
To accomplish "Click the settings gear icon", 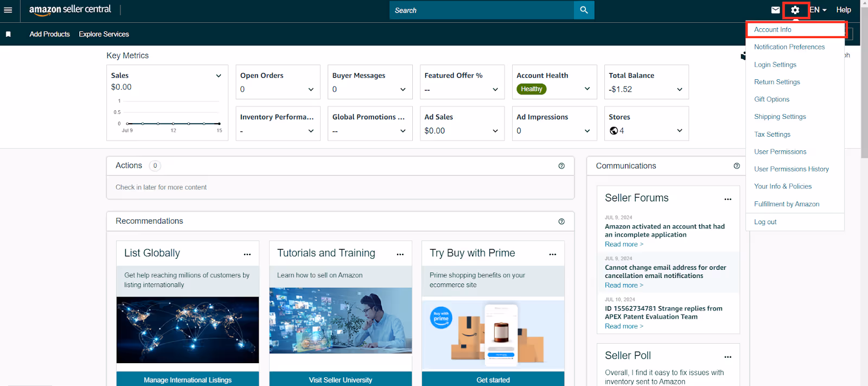I will [795, 10].
